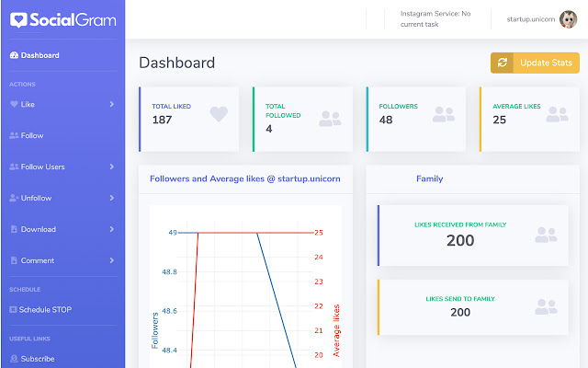
Task: Expand the Comment chevron arrow
Action: click(112, 259)
